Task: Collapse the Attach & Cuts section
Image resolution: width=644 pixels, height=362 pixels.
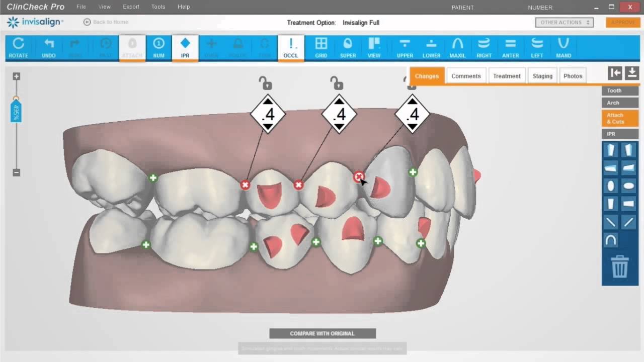Action: pos(620,118)
